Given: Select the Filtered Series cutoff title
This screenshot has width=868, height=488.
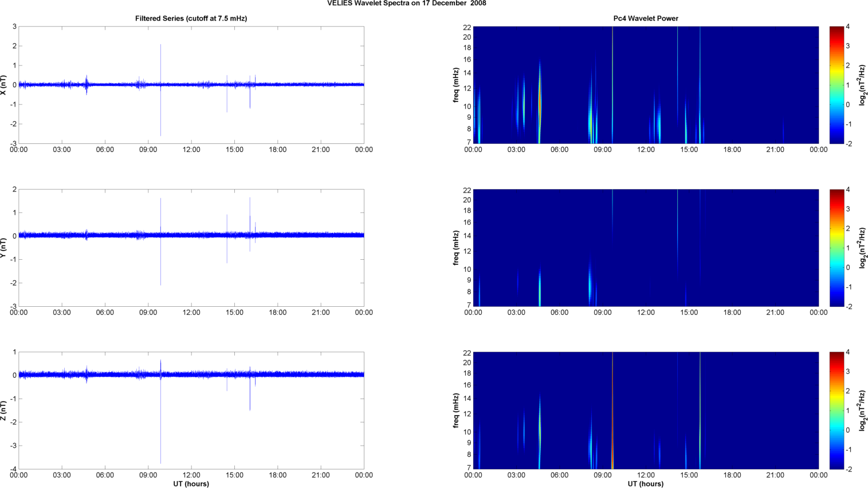Looking at the screenshot, I should pyautogui.click(x=191, y=18).
